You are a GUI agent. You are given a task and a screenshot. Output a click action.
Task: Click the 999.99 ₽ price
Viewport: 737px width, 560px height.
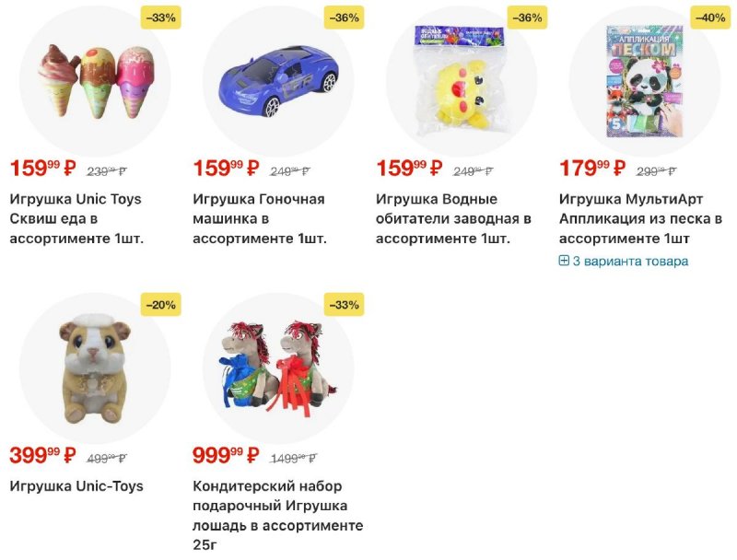click(226, 455)
